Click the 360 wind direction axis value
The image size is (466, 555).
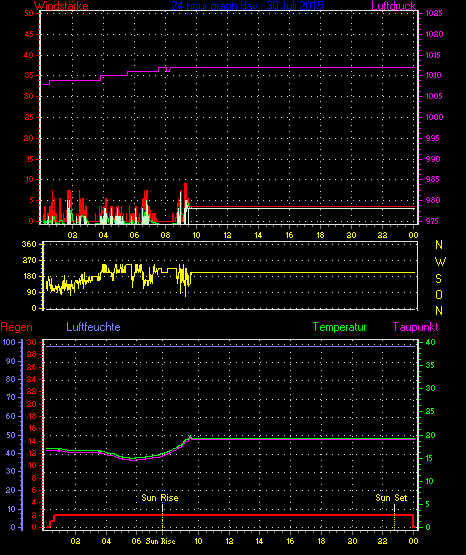click(x=29, y=244)
